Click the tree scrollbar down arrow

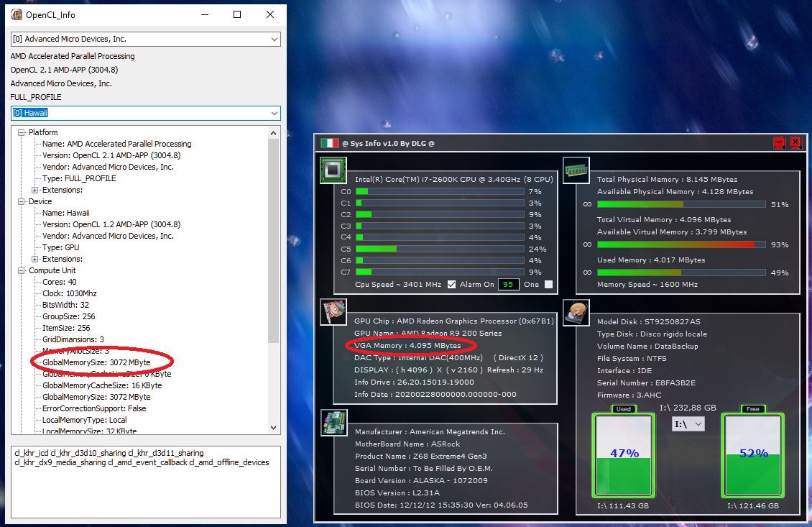click(x=274, y=428)
